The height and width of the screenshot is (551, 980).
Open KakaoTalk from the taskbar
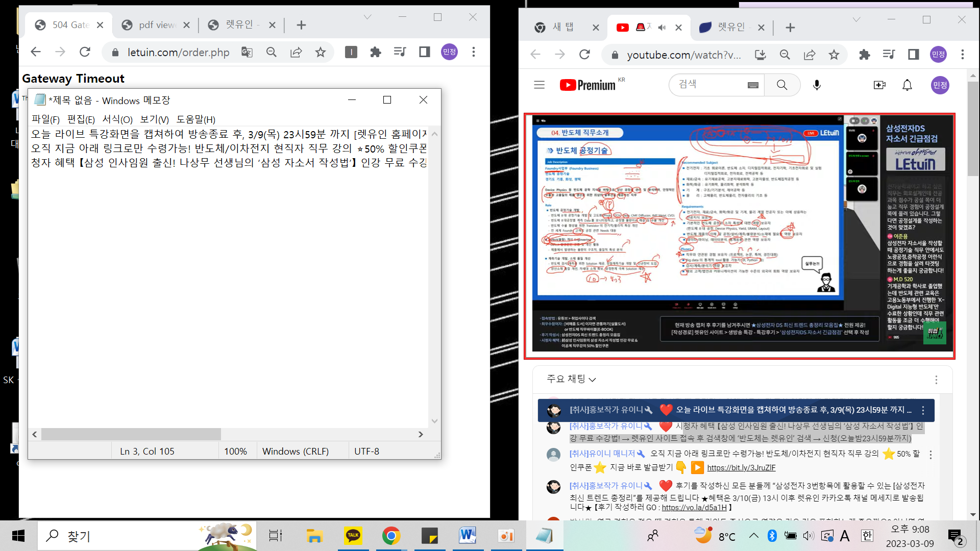353,536
